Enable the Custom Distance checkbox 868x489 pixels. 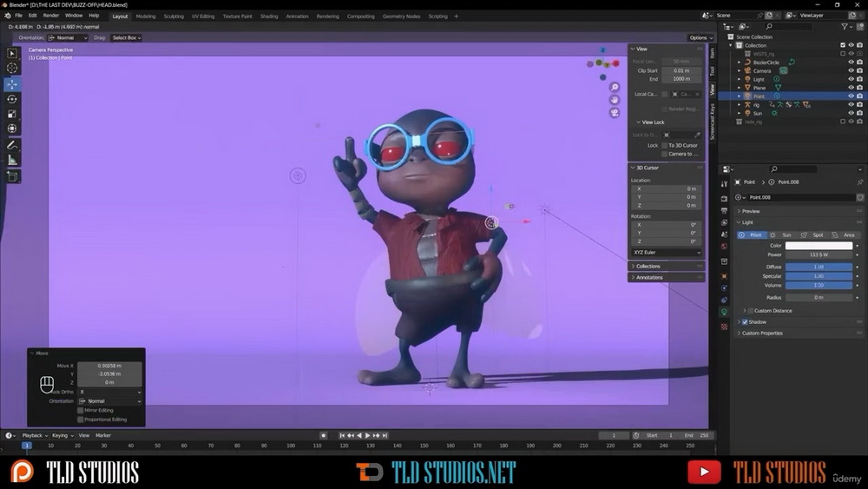751,311
